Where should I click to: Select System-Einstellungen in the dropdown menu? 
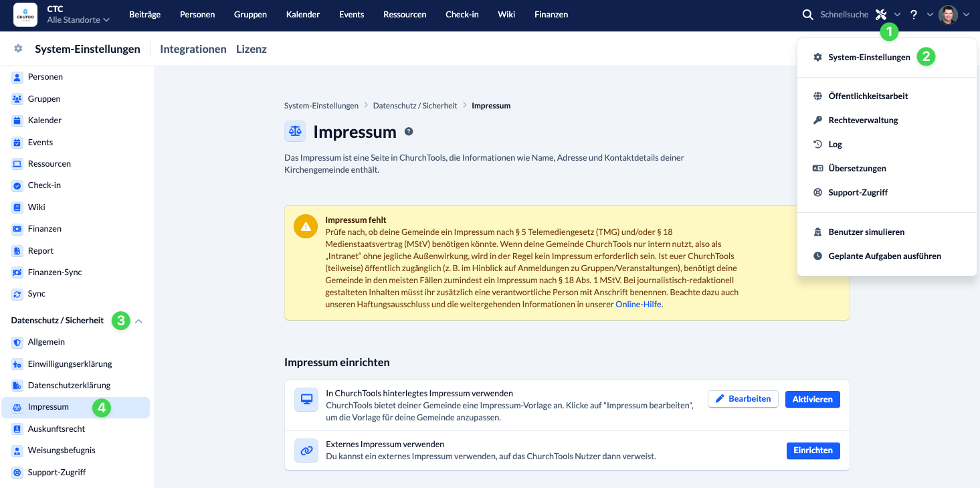[x=887, y=58]
